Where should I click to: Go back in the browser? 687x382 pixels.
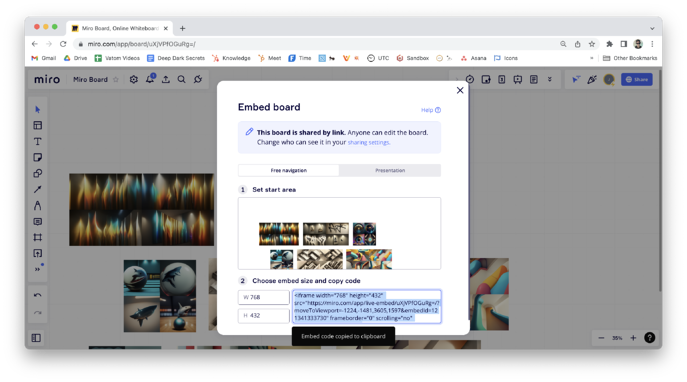click(35, 44)
